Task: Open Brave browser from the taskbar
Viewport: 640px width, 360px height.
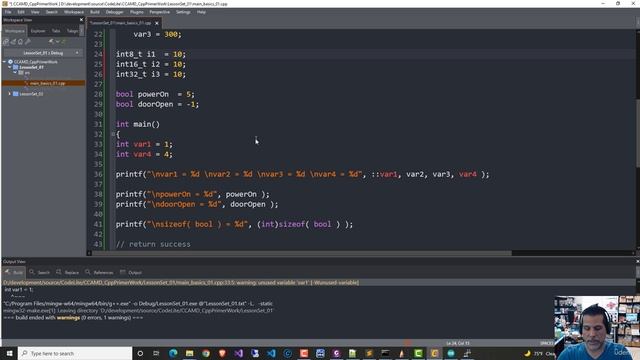Action: coord(222,353)
